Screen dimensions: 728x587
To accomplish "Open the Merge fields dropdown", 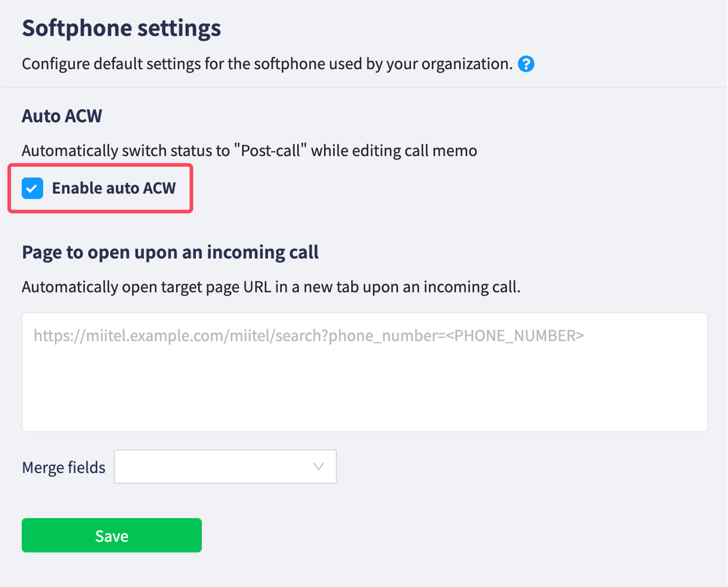I will pyautogui.click(x=225, y=466).
